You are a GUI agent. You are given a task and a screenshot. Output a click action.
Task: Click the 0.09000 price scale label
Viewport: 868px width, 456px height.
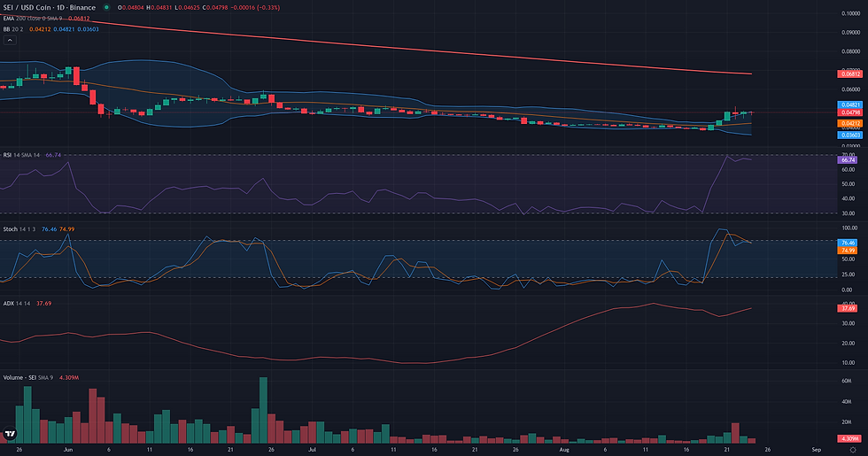click(850, 33)
